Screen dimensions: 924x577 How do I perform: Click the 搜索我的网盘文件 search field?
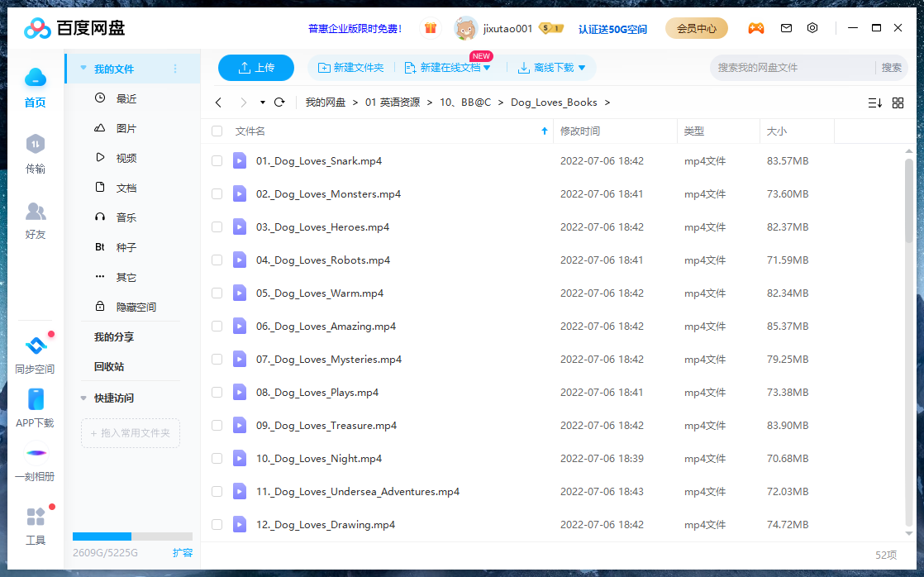pyautogui.click(x=792, y=68)
